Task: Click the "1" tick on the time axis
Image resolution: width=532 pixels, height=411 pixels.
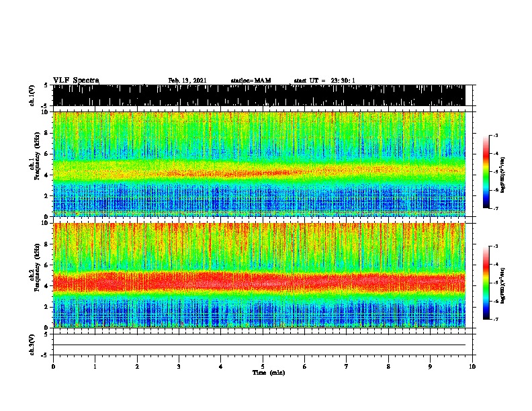Action: point(95,367)
